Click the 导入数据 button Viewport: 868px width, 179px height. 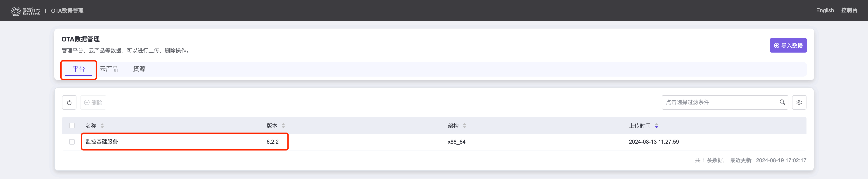[x=788, y=45]
